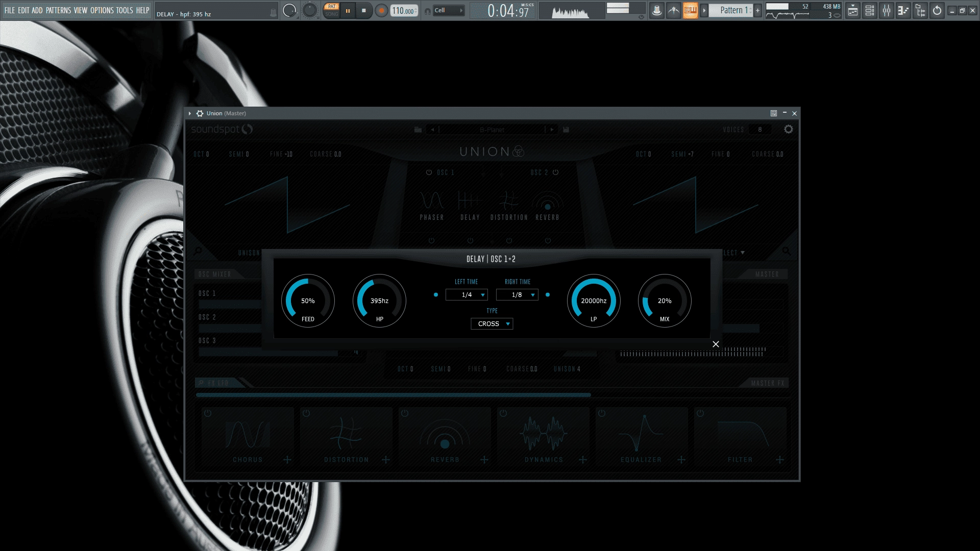Screen dimensions: 980x551
Task: Toggle typing keyboard to piano button
Action: 690,10
